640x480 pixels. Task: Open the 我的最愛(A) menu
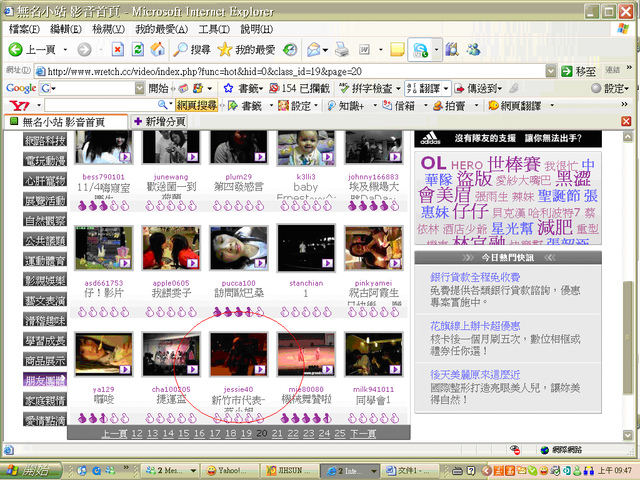point(160,29)
